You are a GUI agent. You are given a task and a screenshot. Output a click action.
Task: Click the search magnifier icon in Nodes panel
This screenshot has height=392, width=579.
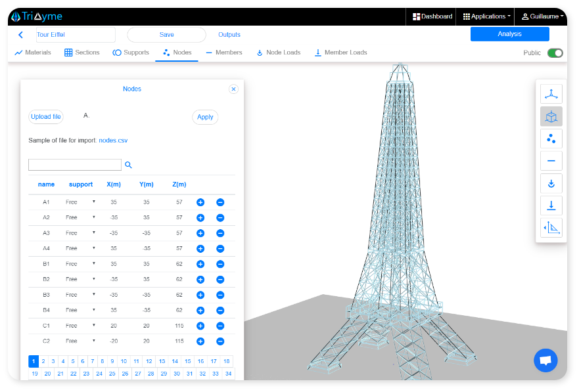click(129, 165)
